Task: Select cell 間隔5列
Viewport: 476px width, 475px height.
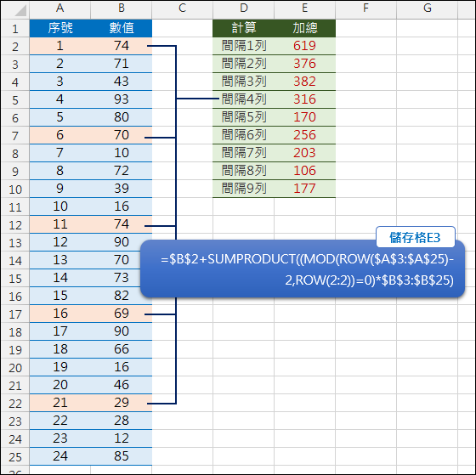Action: (243, 117)
